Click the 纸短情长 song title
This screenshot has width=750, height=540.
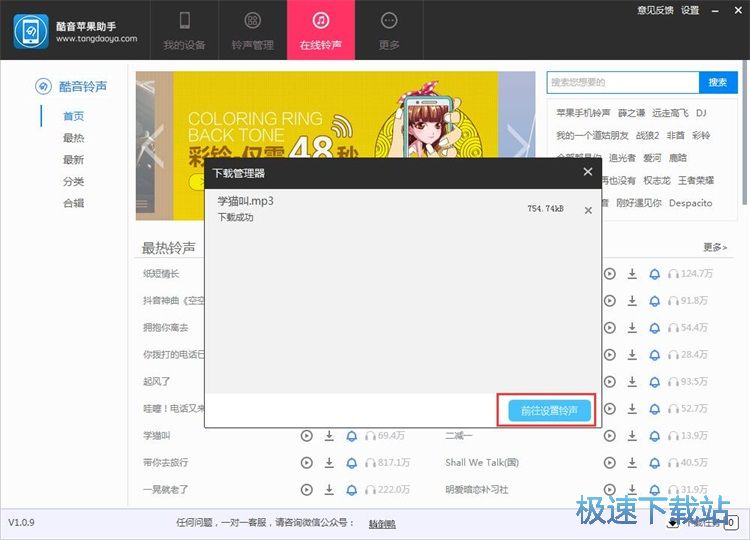pos(161,274)
